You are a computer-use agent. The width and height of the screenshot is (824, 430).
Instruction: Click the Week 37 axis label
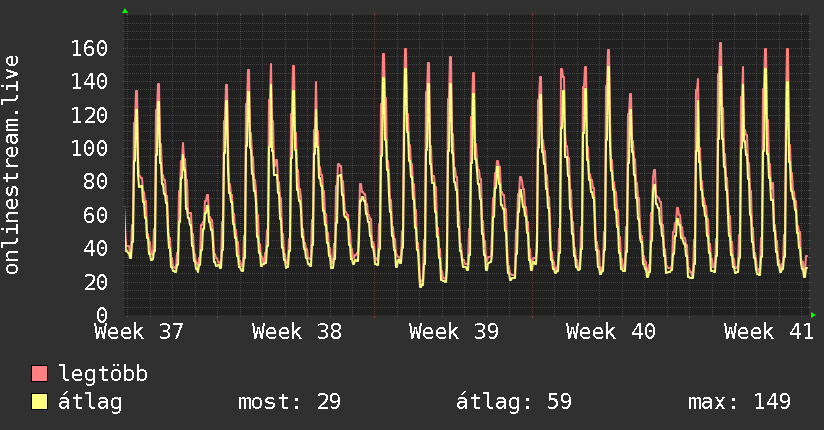click(x=139, y=332)
